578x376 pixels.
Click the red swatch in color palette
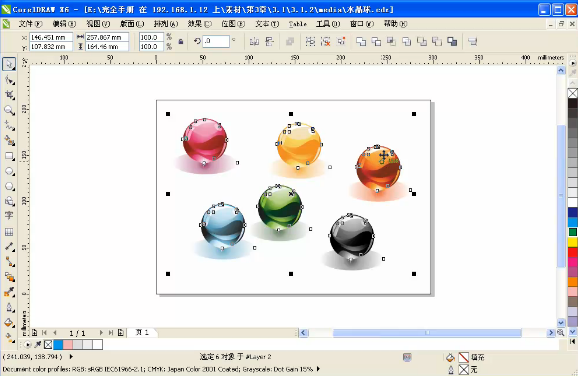point(572,253)
